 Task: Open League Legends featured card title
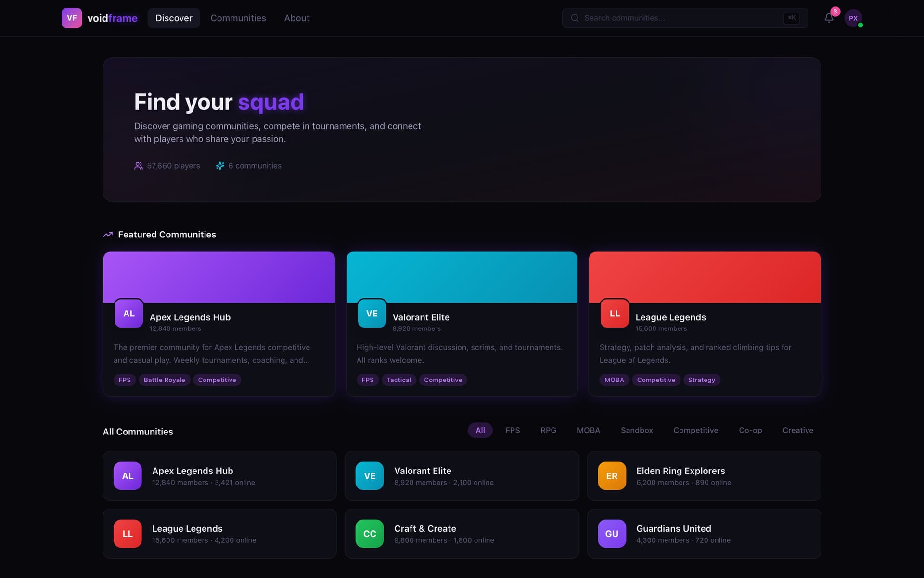(670, 317)
